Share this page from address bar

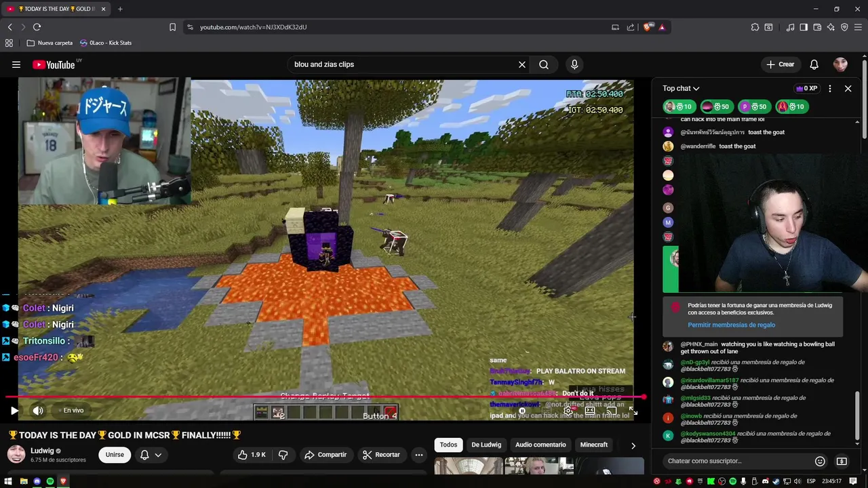coord(631,27)
